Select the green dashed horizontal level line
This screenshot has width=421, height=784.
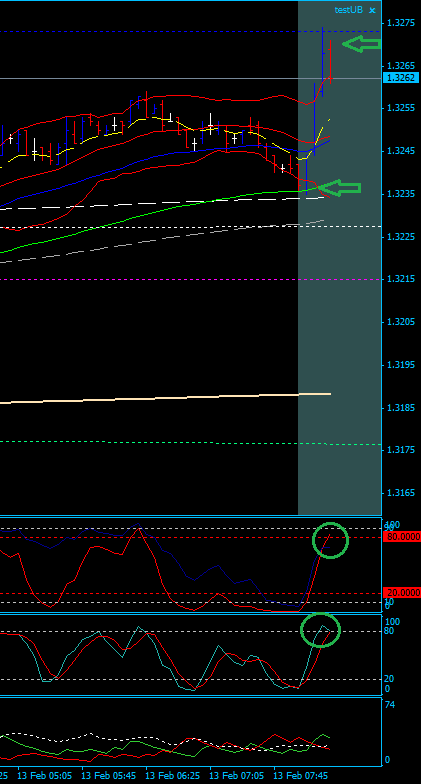(x=190, y=442)
